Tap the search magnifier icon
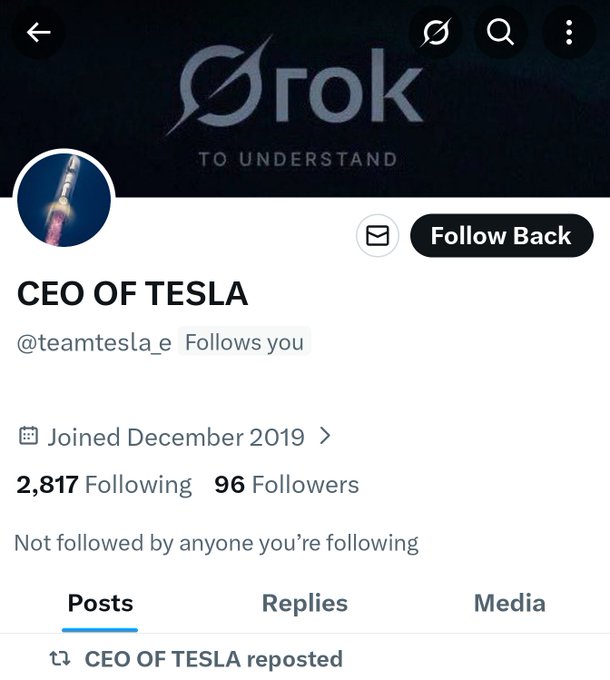Viewport: 610px width, 680px height. [501, 34]
